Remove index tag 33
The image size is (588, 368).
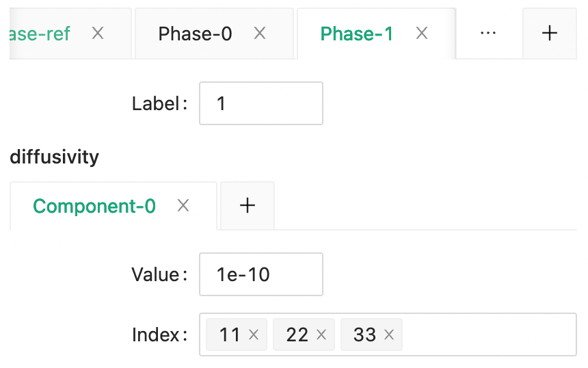pyautogui.click(x=389, y=335)
